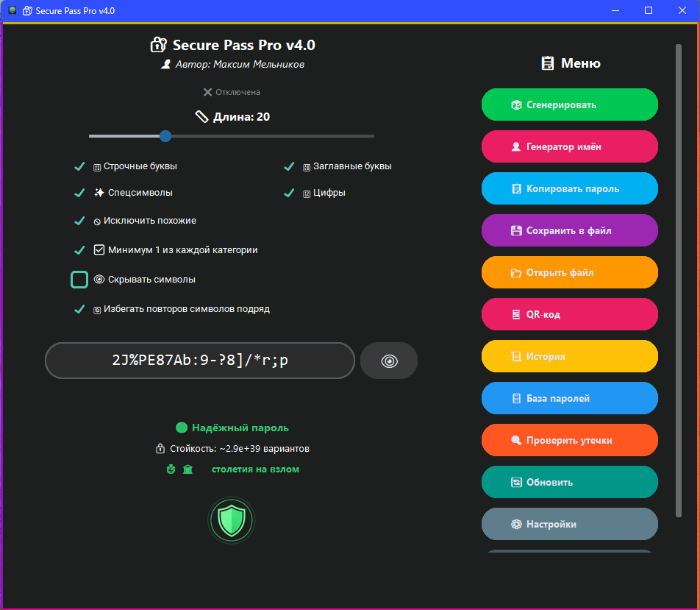Click the scroll icon on История
Viewport: 700px width, 610px height.
(516, 356)
